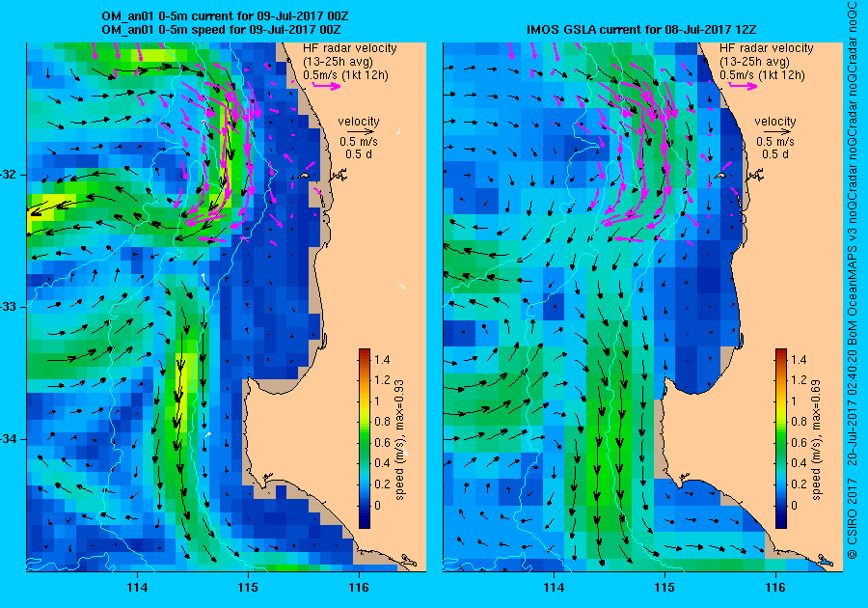Click longitude label 116 under right map
This screenshot has height=608, width=868.
[775, 588]
